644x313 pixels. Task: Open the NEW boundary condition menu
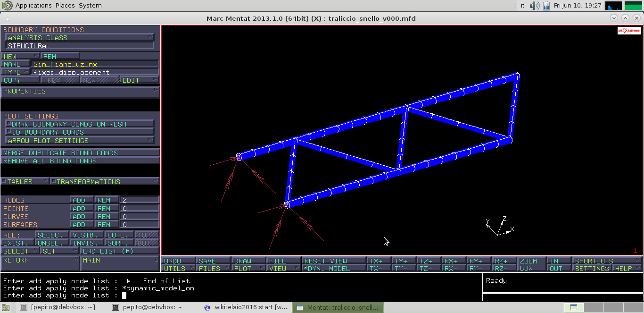(20, 56)
